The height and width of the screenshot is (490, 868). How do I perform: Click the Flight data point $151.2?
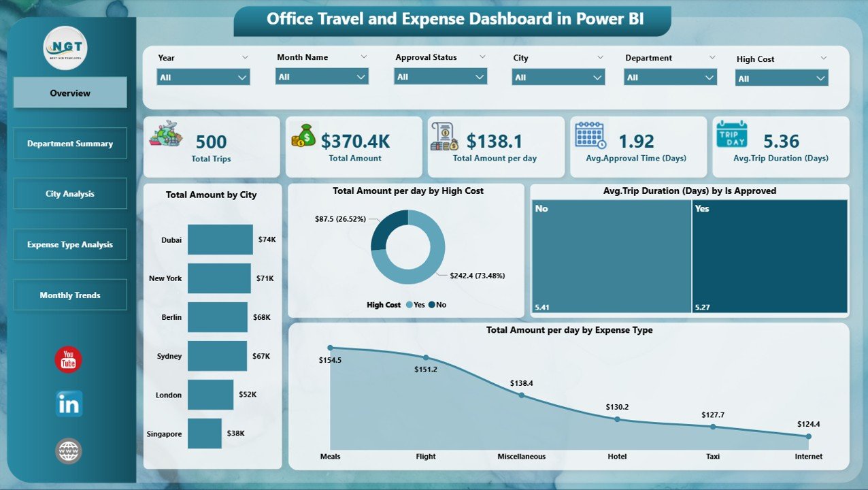pyautogui.click(x=426, y=357)
